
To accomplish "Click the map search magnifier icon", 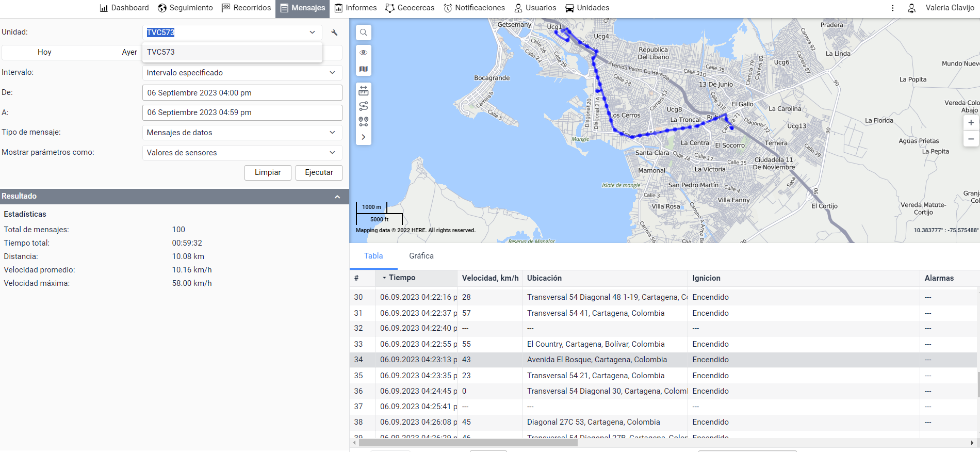I will 364,33.
